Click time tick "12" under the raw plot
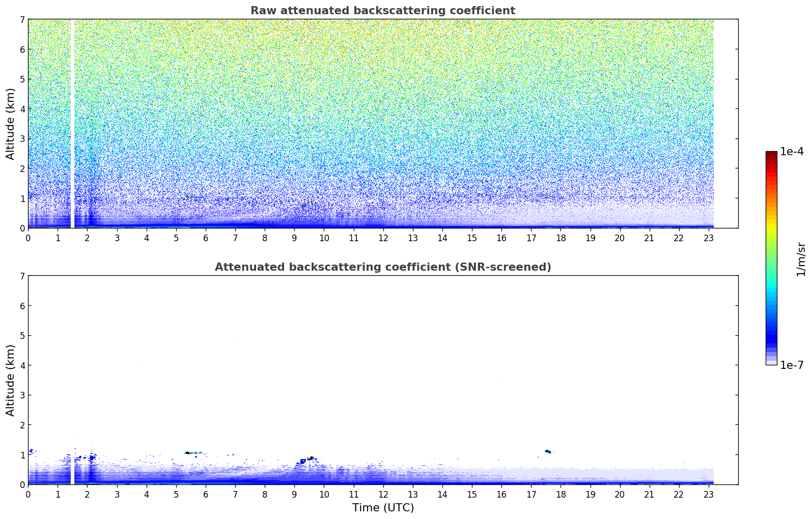 tap(383, 238)
